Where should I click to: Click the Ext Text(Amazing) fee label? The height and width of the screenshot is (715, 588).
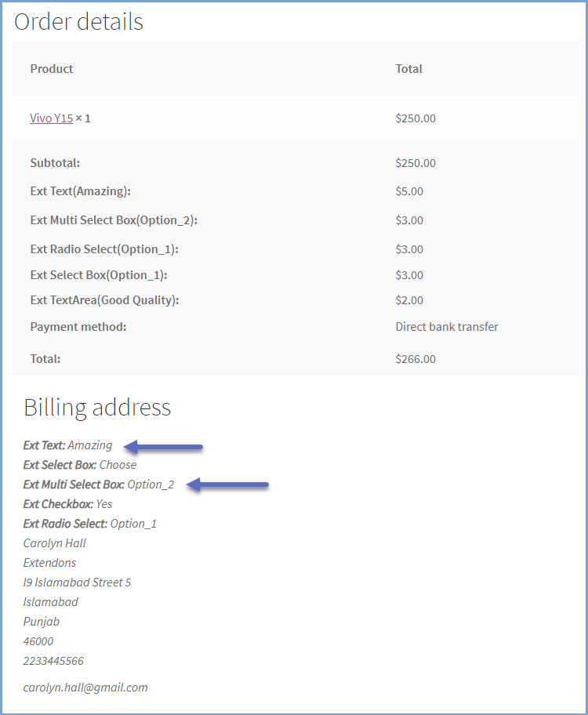point(80,191)
